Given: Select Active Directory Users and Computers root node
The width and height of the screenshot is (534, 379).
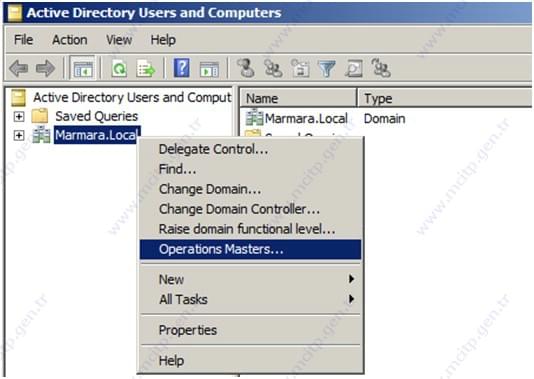Looking at the screenshot, I should [132, 97].
